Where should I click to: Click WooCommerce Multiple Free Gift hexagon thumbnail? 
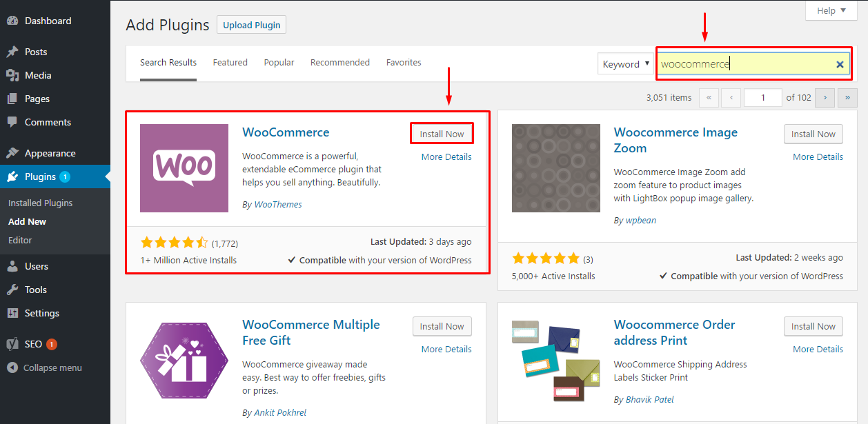click(184, 361)
